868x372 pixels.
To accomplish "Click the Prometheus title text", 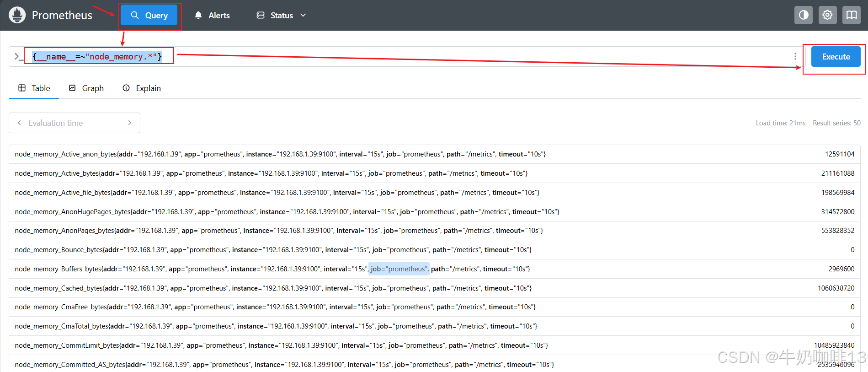I will point(62,15).
